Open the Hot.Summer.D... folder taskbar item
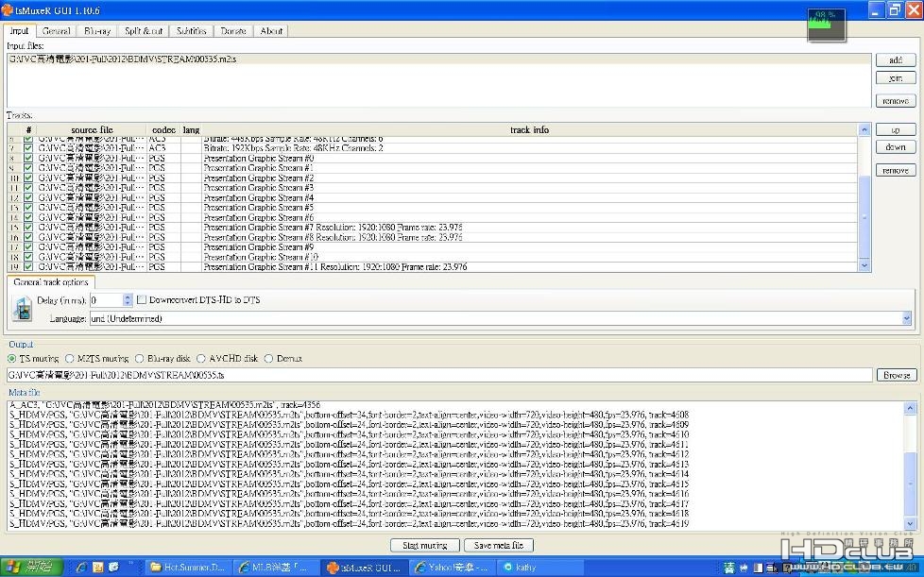This screenshot has width=924, height=577. (188, 567)
